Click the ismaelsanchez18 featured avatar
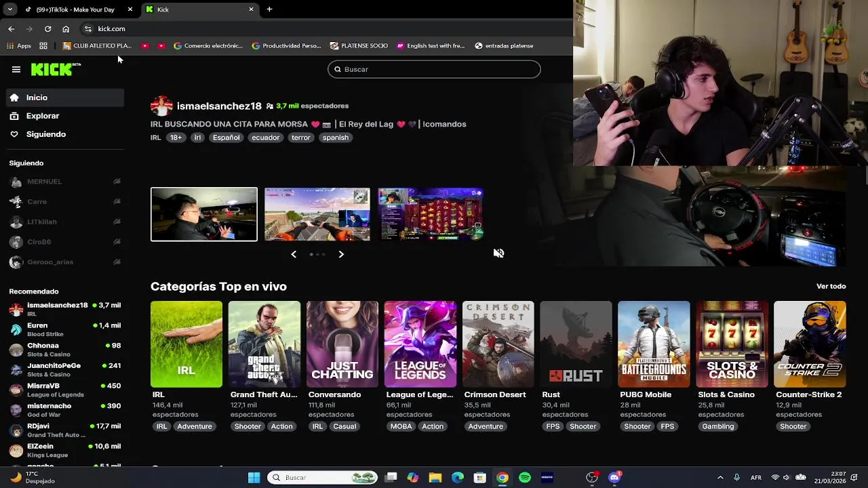Screen dimensions: 868x488 (x=161, y=106)
